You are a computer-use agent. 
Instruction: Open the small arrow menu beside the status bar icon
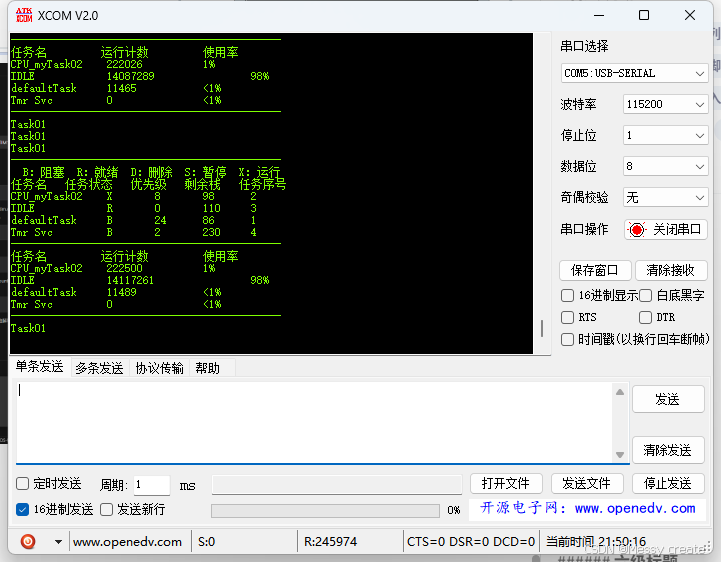pyautogui.click(x=58, y=542)
